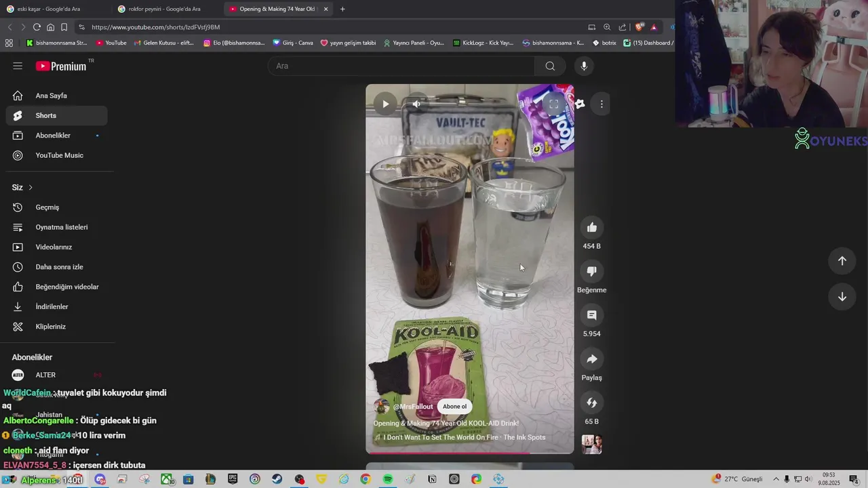This screenshot has width=868, height=488.
Task: Share the short via Paylaş
Action: pyautogui.click(x=591, y=359)
